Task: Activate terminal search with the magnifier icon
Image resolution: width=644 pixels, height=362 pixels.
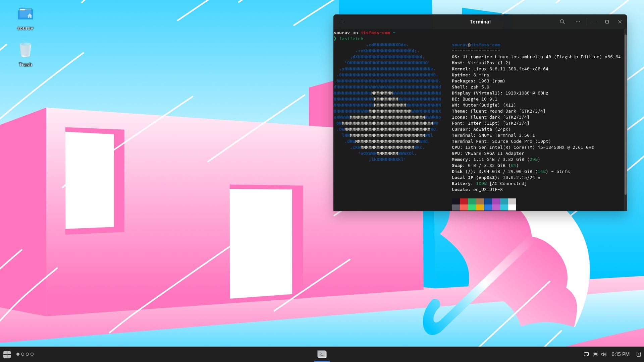Action: (562, 22)
